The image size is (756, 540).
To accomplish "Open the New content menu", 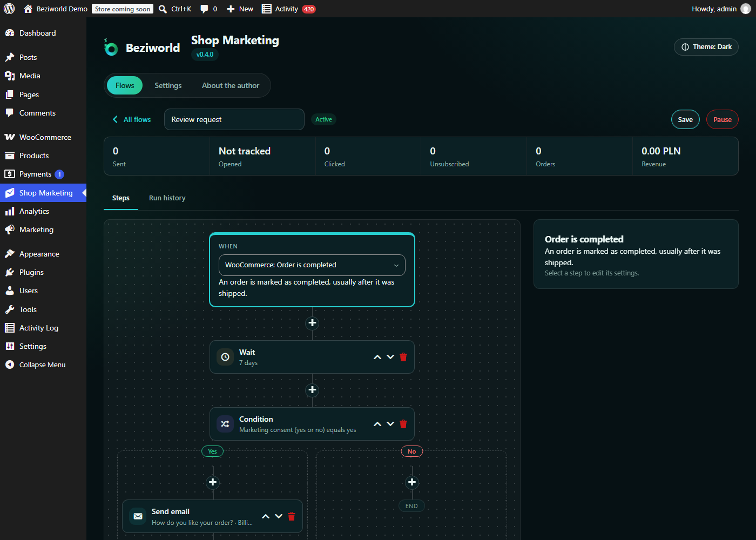I will [240, 9].
